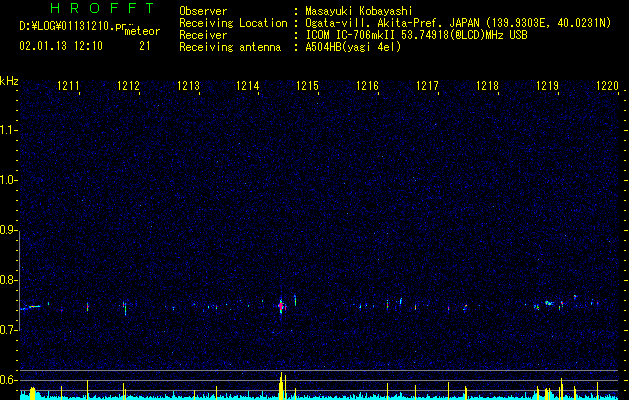Click the date stamp 02.01.13 12:10

61,46
